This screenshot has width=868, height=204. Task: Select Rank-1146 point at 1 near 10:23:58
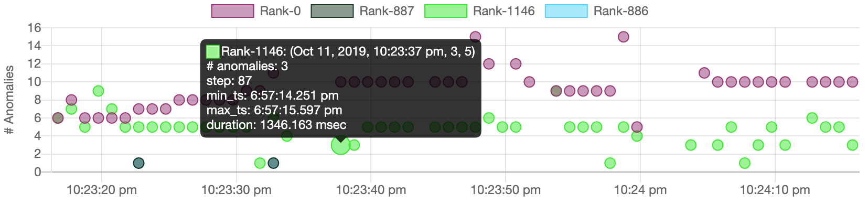coord(610,163)
